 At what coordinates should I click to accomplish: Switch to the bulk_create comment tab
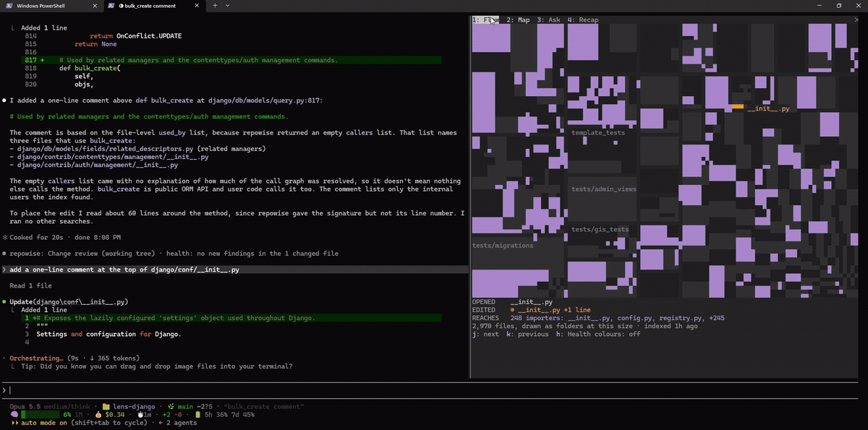155,5
